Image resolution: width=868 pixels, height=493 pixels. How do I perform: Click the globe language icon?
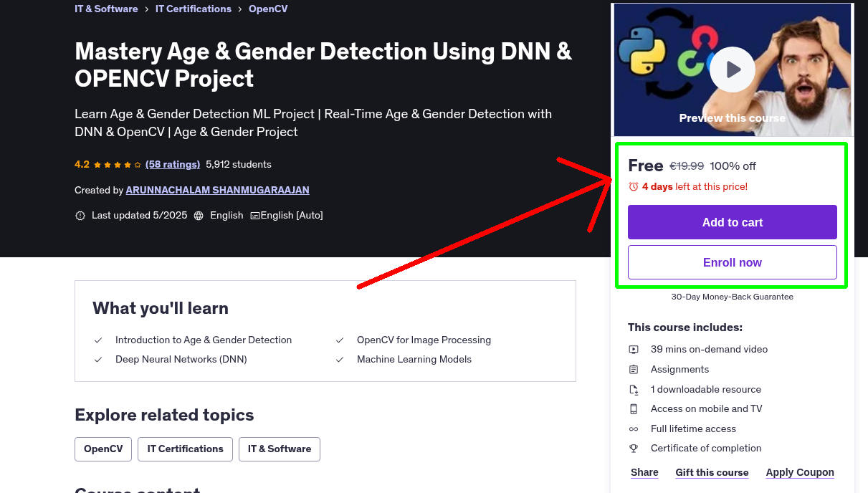tap(199, 215)
